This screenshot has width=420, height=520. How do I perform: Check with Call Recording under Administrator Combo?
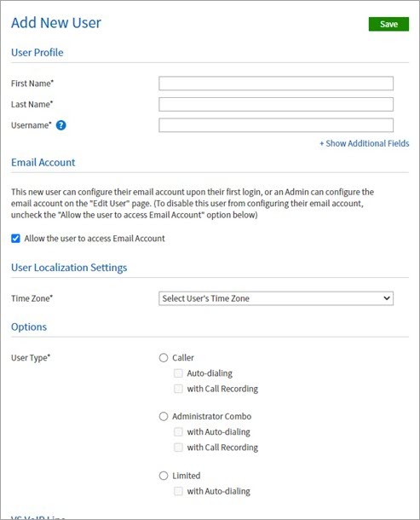[x=178, y=448]
